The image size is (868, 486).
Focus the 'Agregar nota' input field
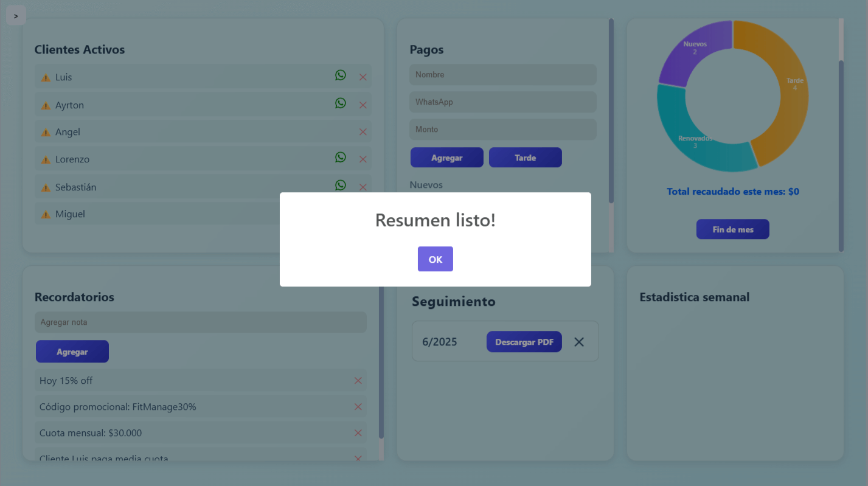coord(201,322)
